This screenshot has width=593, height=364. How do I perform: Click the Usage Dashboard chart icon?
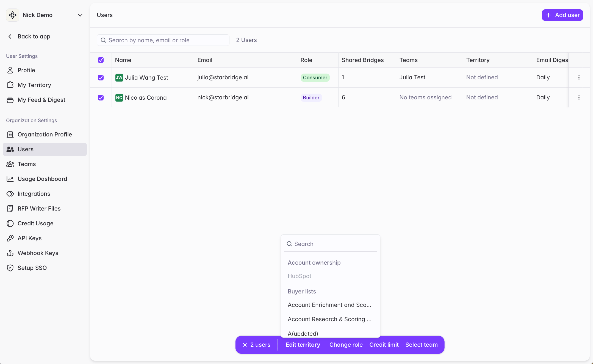point(10,179)
